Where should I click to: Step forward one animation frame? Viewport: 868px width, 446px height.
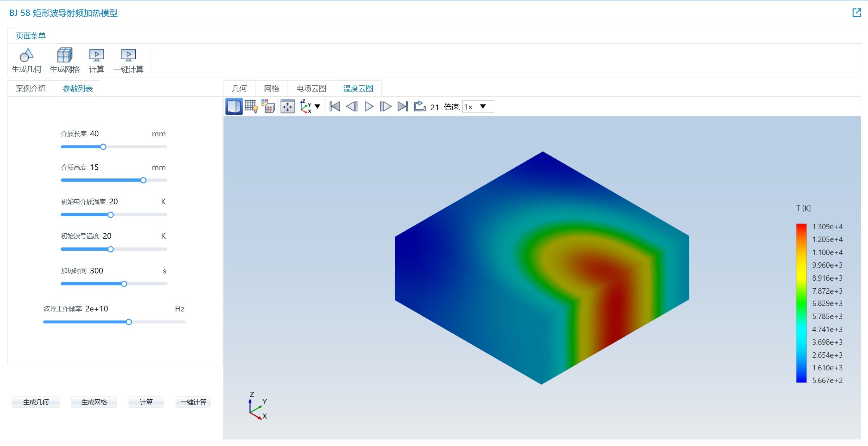click(385, 106)
